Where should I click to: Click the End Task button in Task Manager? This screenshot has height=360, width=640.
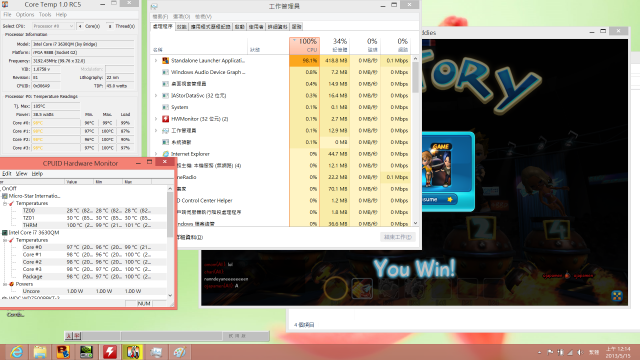point(398,237)
